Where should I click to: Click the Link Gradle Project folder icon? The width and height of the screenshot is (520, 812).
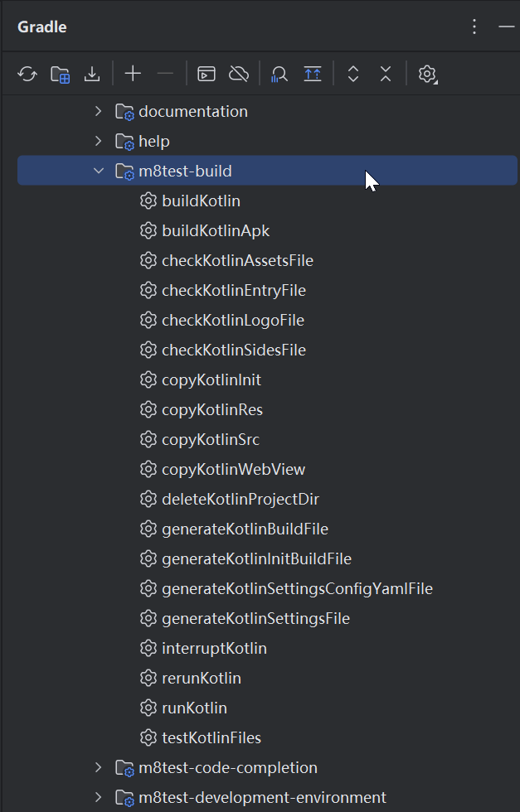coord(60,75)
